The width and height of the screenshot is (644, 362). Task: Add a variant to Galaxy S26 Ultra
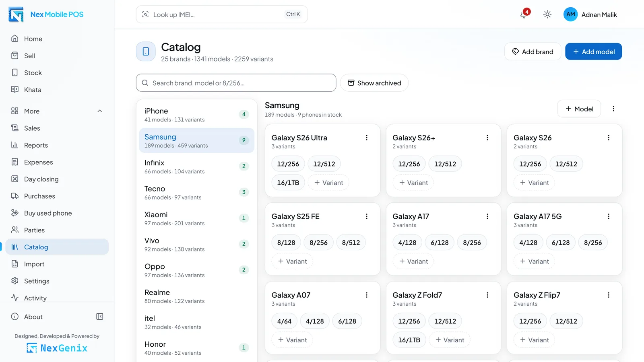click(x=328, y=183)
